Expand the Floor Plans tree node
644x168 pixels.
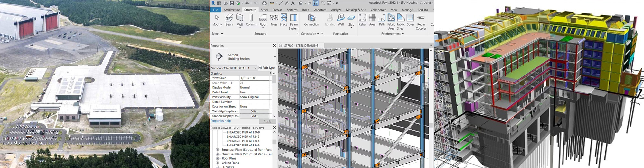tap(217, 158)
